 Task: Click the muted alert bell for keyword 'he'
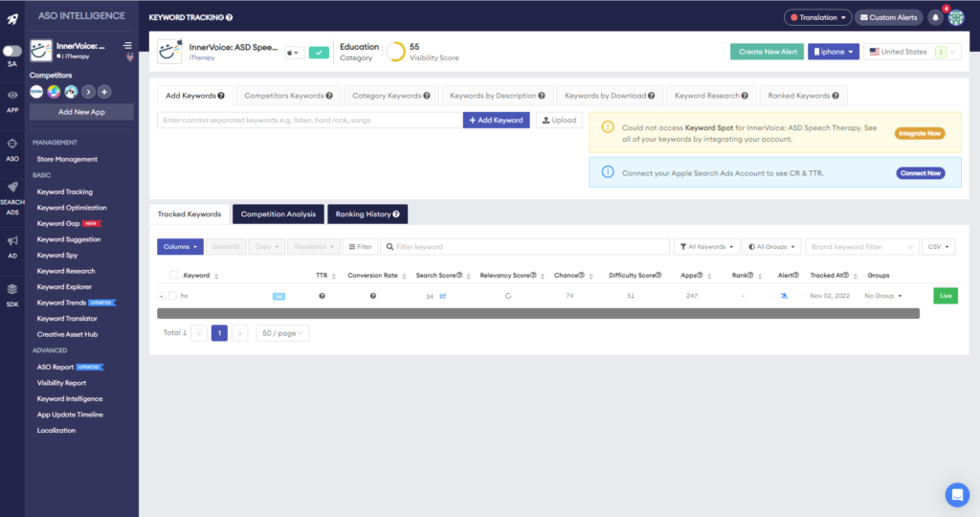(x=783, y=296)
